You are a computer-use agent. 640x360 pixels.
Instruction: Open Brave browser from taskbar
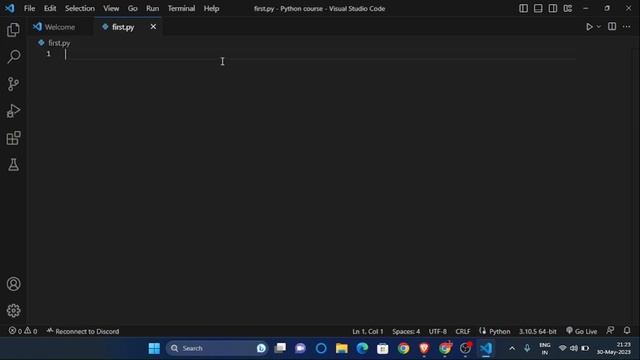click(424, 348)
